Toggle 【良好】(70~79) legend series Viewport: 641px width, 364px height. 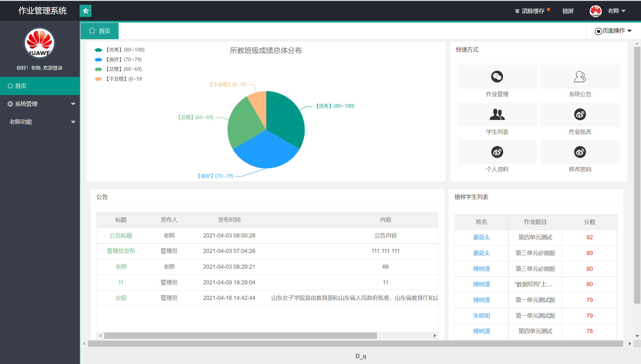tap(118, 60)
